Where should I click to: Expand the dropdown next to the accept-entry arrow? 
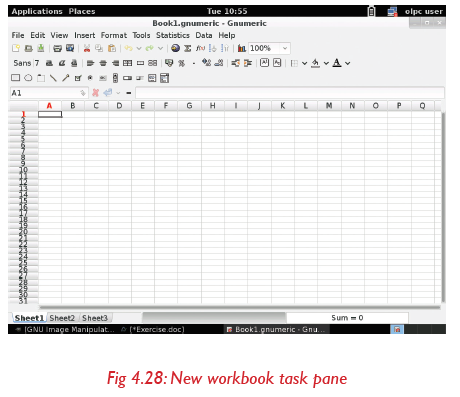(118, 93)
